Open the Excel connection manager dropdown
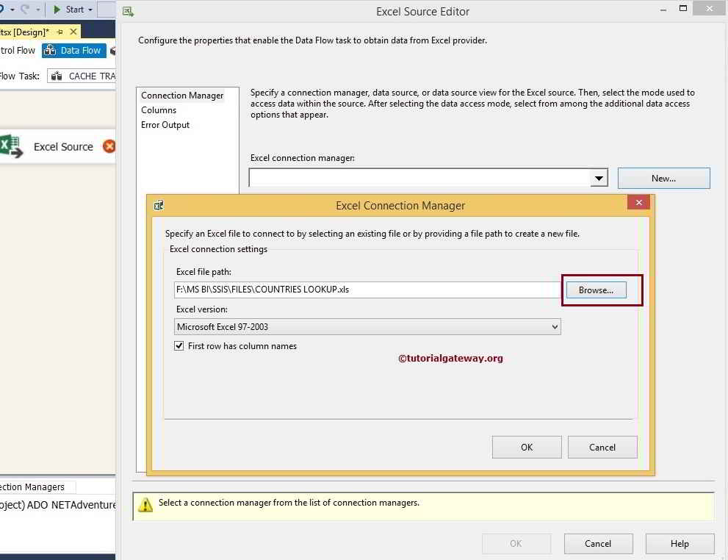The height and width of the screenshot is (560, 728). click(599, 177)
